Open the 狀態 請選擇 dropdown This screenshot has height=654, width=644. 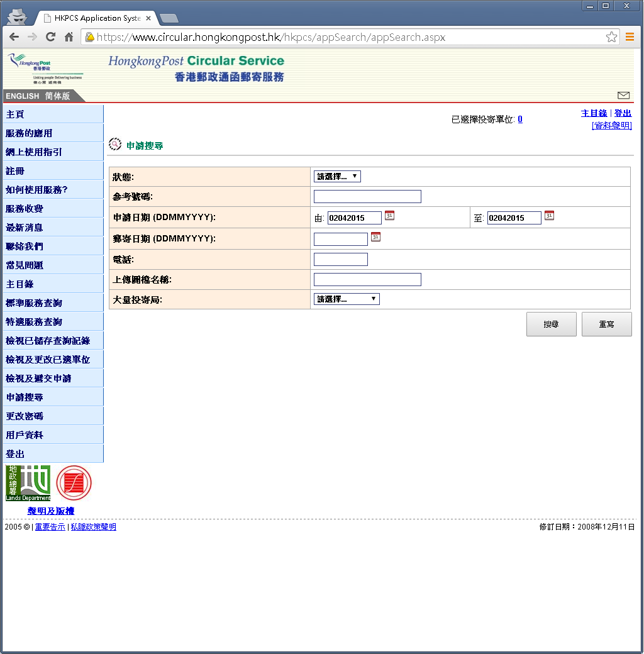[336, 176]
